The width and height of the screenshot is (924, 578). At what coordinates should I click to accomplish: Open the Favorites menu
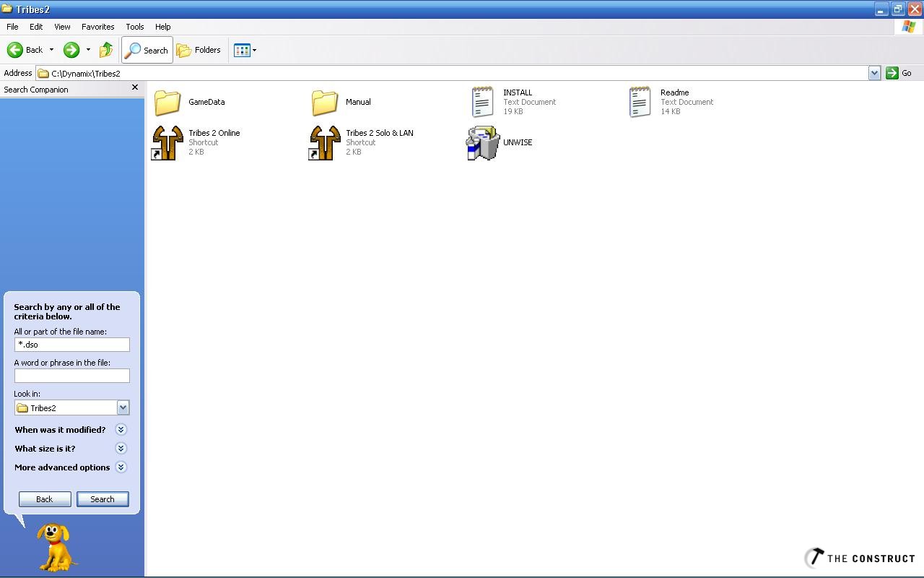pyautogui.click(x=98, y=27)
